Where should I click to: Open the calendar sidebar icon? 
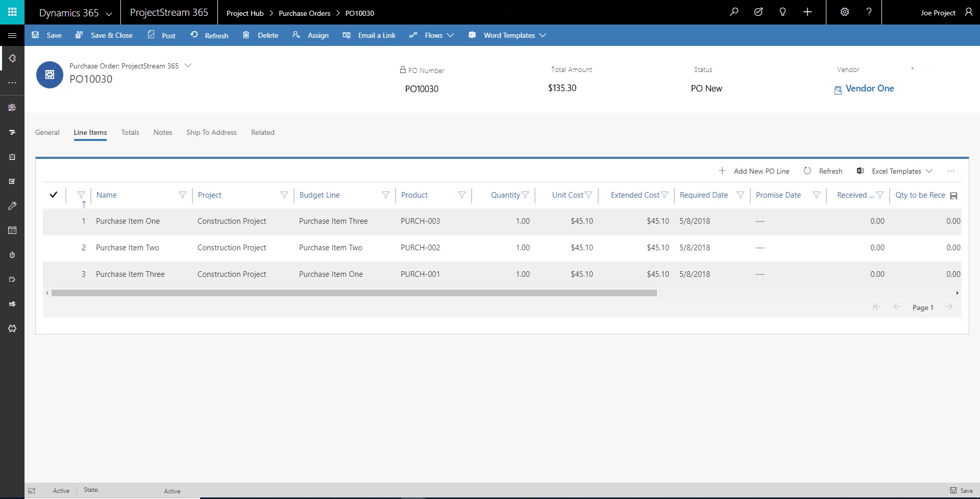(x=12, y=230)
